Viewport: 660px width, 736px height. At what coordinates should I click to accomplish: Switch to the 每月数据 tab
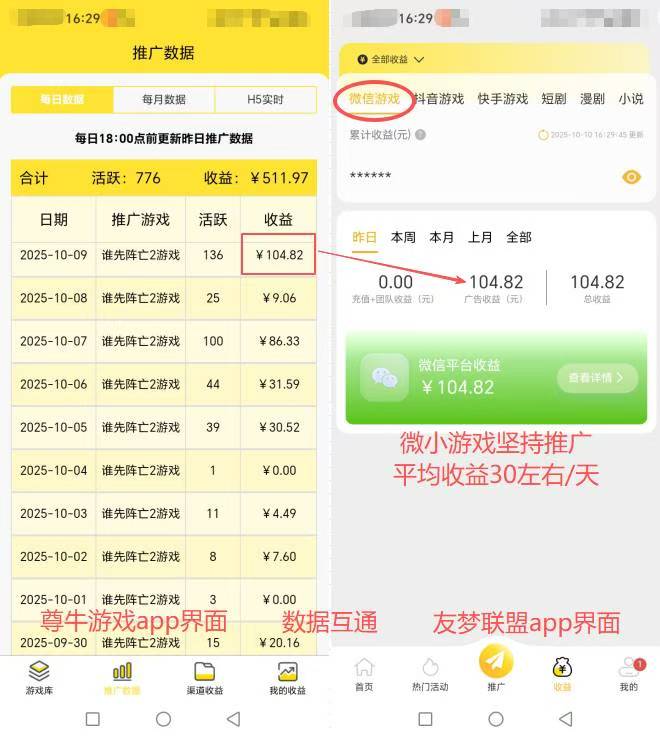[x=164, y=100]
